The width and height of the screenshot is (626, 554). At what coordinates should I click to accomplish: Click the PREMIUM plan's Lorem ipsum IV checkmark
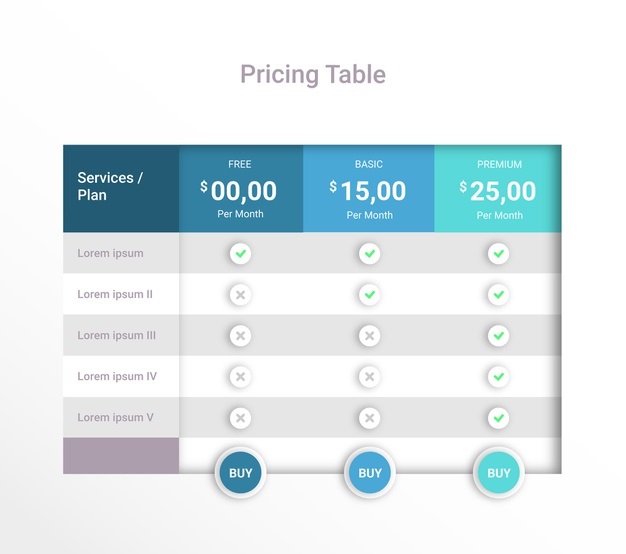[498, 377]
